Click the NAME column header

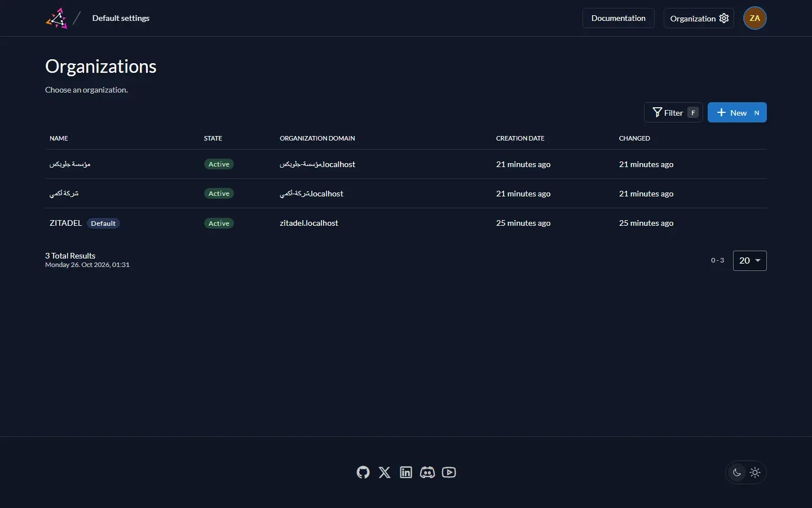[x=59, y=138]
